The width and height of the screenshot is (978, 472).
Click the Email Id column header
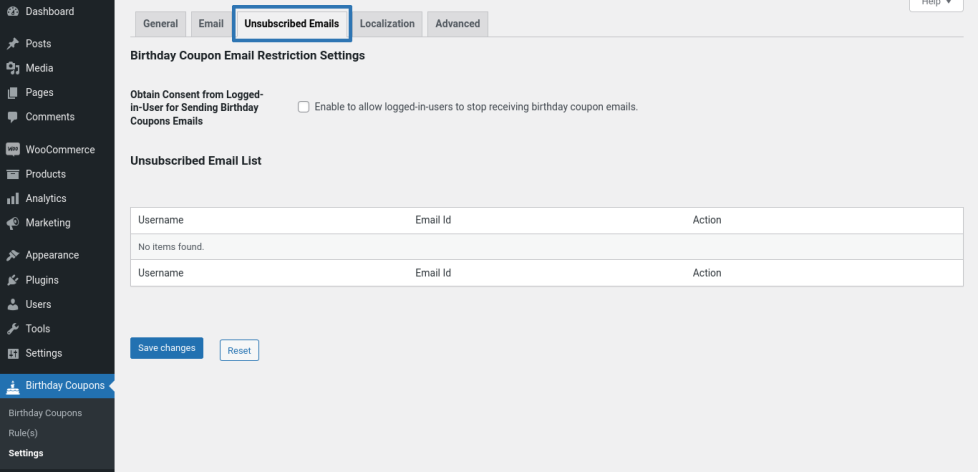tap(433, 220)
